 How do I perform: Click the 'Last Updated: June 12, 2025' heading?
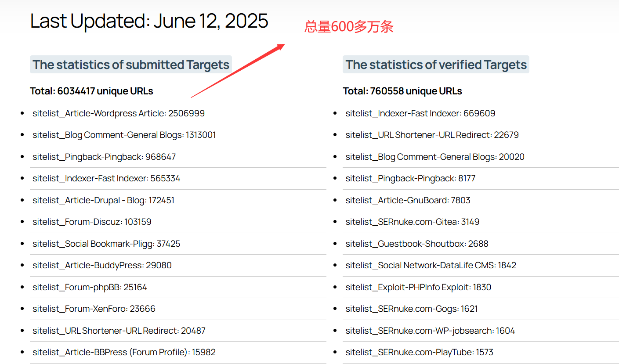click(x=149, y=21)
